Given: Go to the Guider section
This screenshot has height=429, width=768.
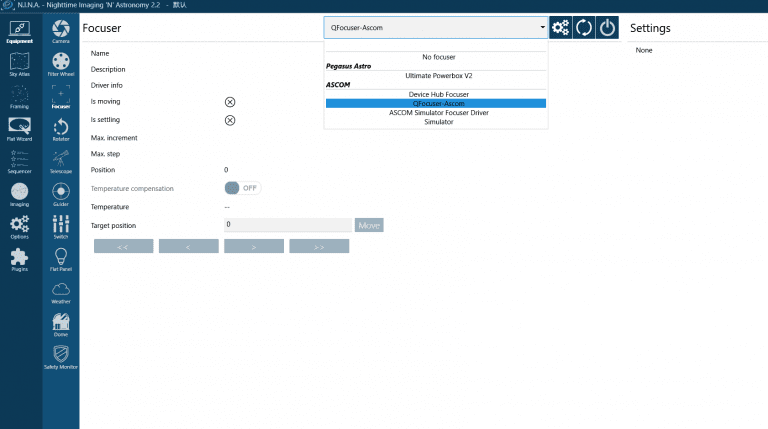Looking at the screenshot, I should pyautogui.click(x=61, y=194).
